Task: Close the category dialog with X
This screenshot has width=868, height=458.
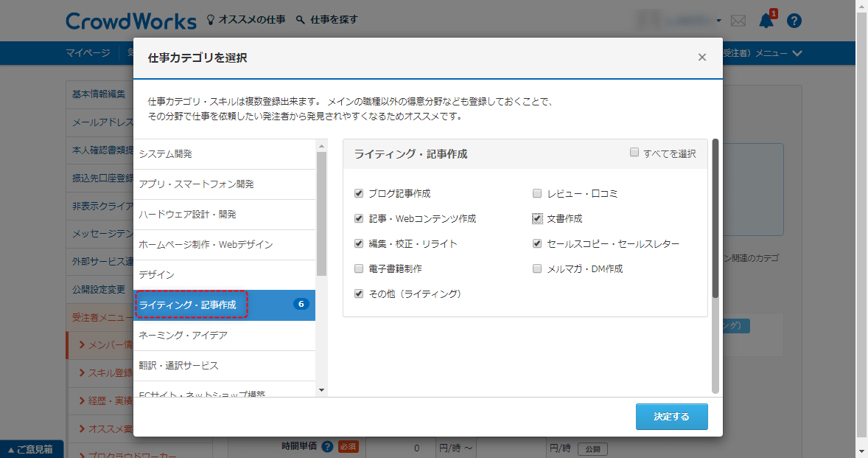Action: 701,58
